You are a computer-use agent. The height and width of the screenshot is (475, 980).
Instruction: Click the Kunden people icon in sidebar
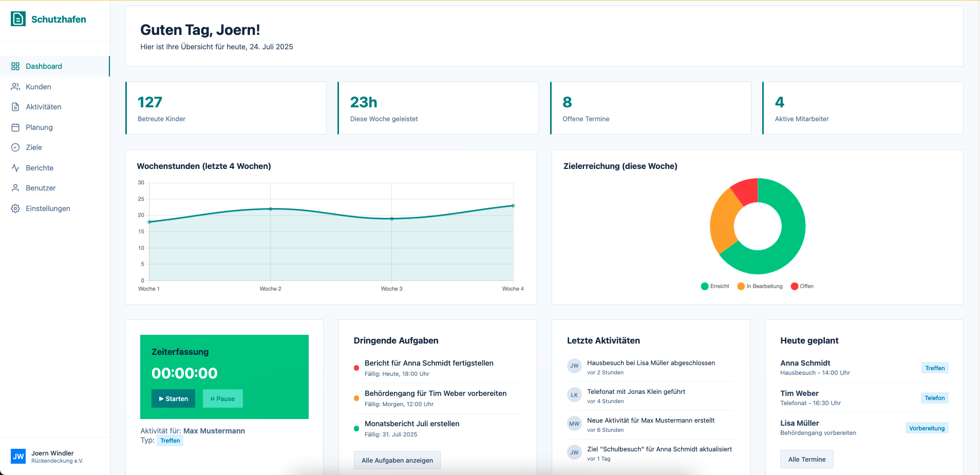click(15, 87)
